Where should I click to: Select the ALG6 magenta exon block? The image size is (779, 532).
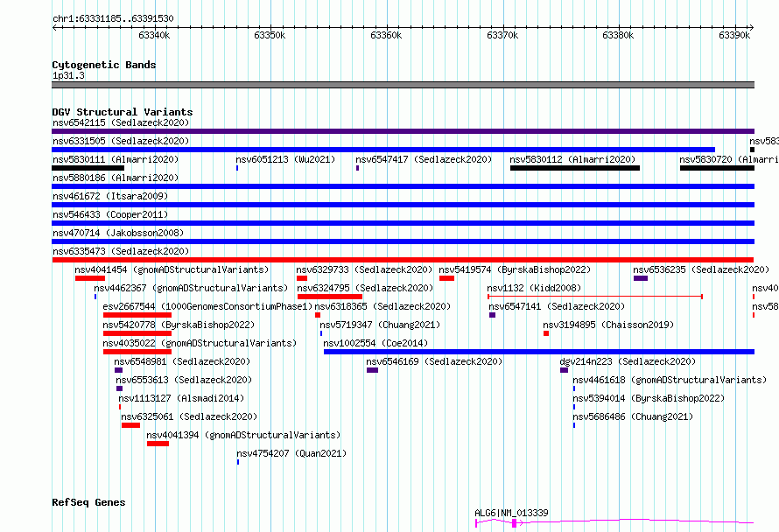[x=514, y=522]
